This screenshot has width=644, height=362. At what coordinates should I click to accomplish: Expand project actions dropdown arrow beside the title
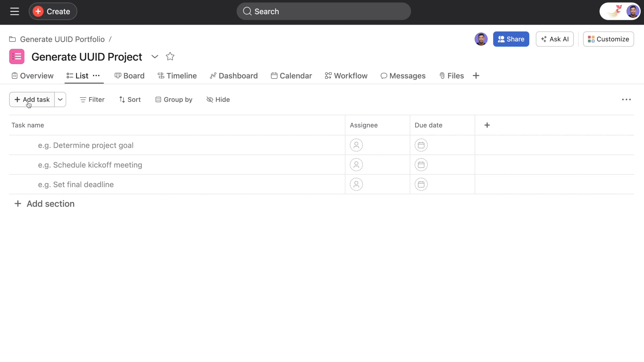[155, 57]
